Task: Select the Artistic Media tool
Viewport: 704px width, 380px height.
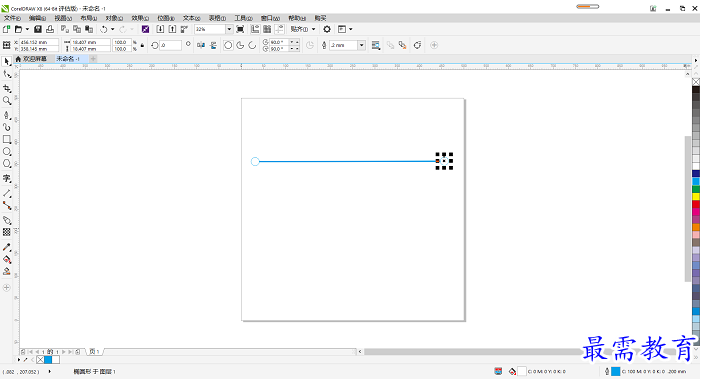Action: pos(7,127)
